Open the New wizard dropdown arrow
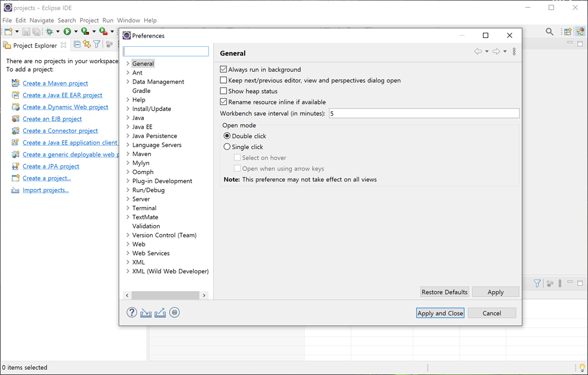 (x=17, y=32)
